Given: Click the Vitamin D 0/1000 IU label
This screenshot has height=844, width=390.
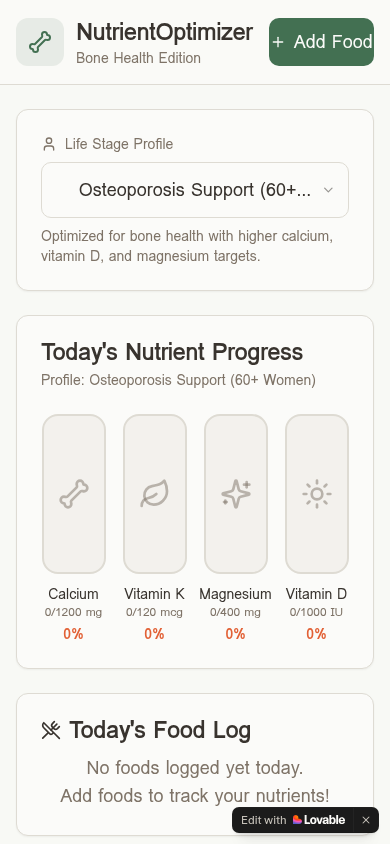Looking at the screenshot, I should point(316,613).
